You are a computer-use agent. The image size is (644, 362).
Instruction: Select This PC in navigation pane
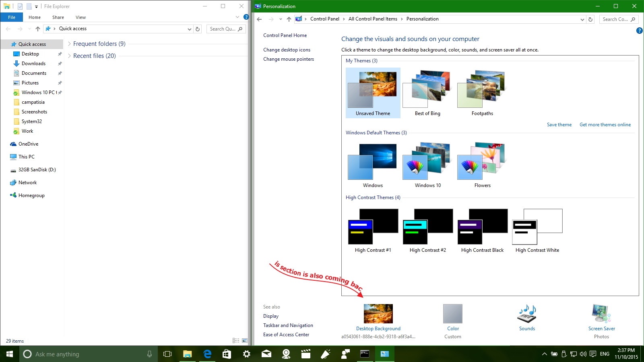pos(26,157)
